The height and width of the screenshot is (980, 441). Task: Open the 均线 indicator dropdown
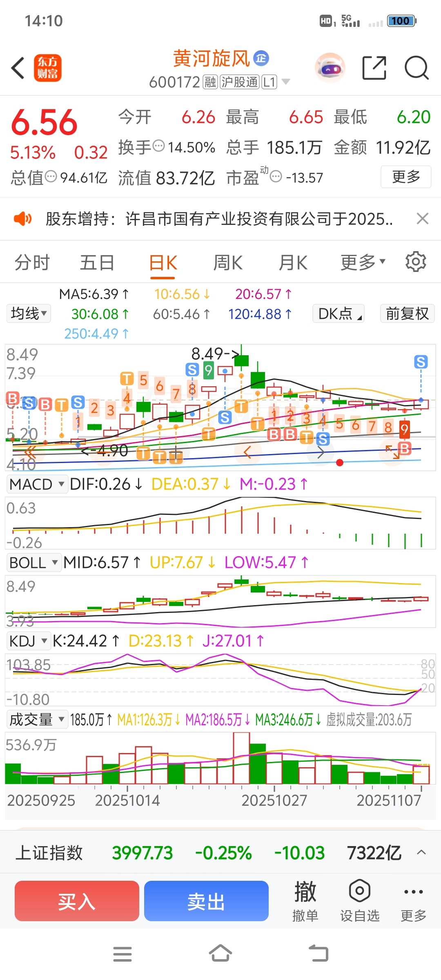[x=29, y=314]
